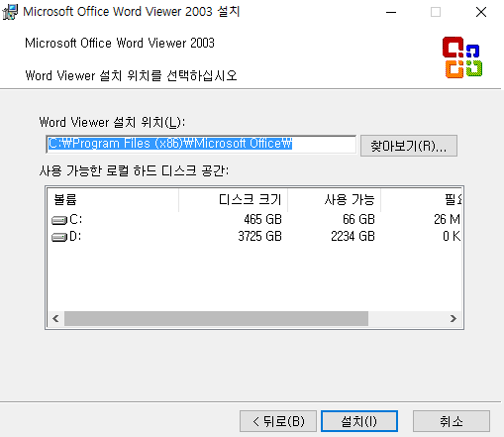This screenshot has width=504, height=437.
Task: Click the right arrow of the horizontal scrollbar
Action: pyautogui.click(x=454, y=318)
